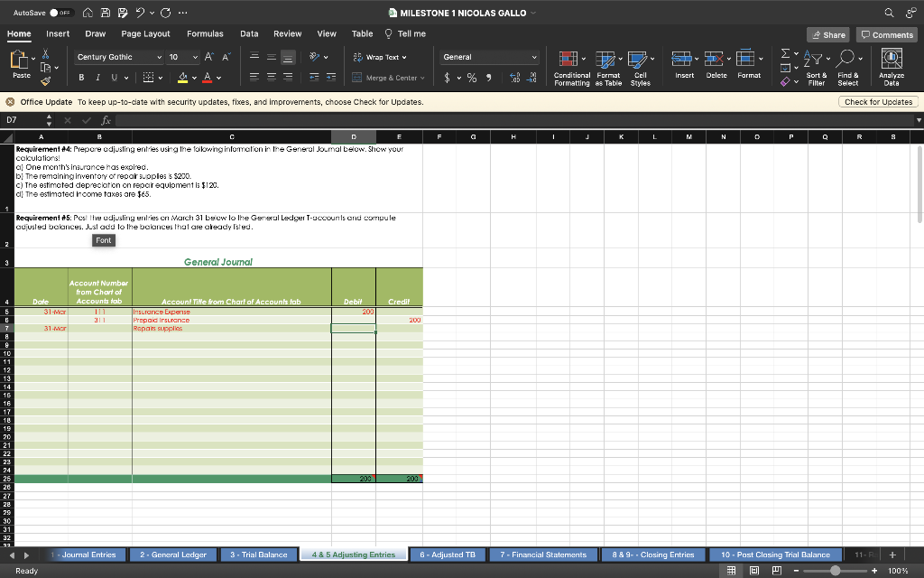This screenshot has width=924, height=578.
Task: Expand font color dropdown arrow
Action: [218, 78]
